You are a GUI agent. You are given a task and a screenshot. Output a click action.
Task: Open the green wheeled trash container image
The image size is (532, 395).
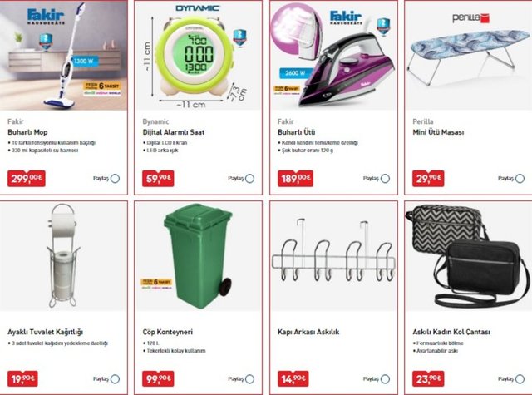[x=198, y=256]
